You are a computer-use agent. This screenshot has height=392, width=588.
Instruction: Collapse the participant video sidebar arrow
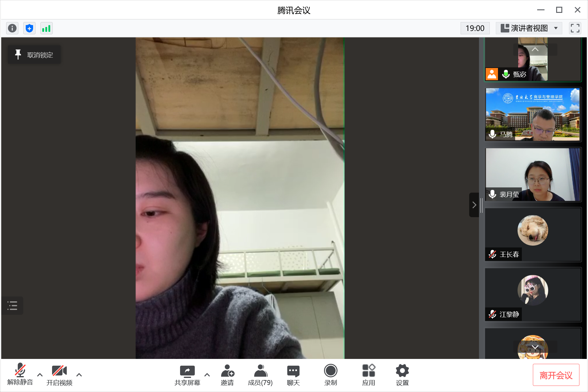click(x=474, y=205)
